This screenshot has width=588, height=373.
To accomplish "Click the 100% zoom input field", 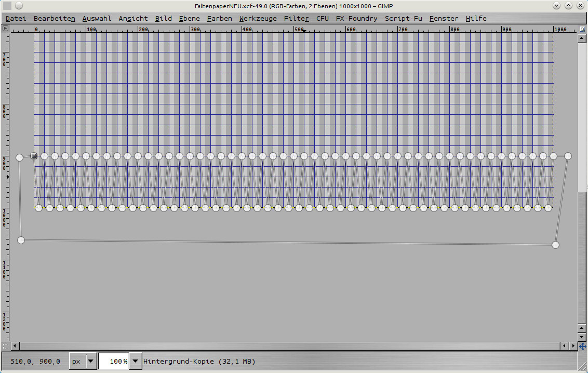I will [x=113, y=361].
